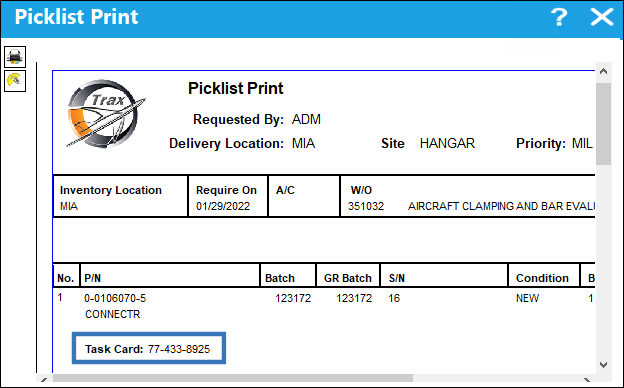Click the horizontal scrollbar right arrow
Viewport: 624px width, 388px height.
pyautogui.click(x=587, y=380)
